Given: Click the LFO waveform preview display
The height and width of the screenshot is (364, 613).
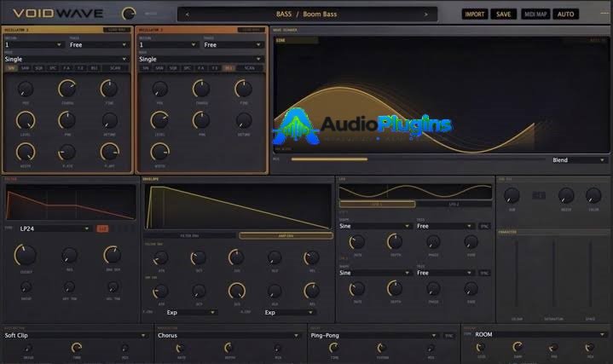Looking at the screenshot, I should tap(415, 192).
